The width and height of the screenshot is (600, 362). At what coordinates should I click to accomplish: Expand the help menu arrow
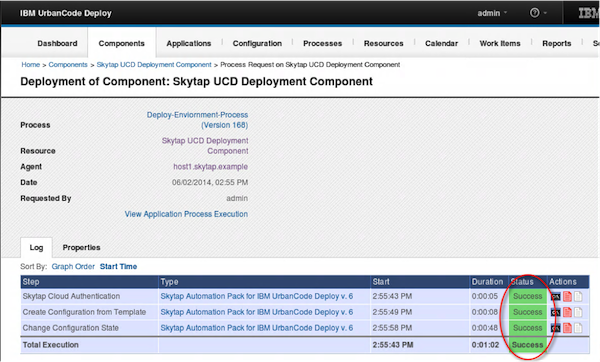(x=545, y=13)
